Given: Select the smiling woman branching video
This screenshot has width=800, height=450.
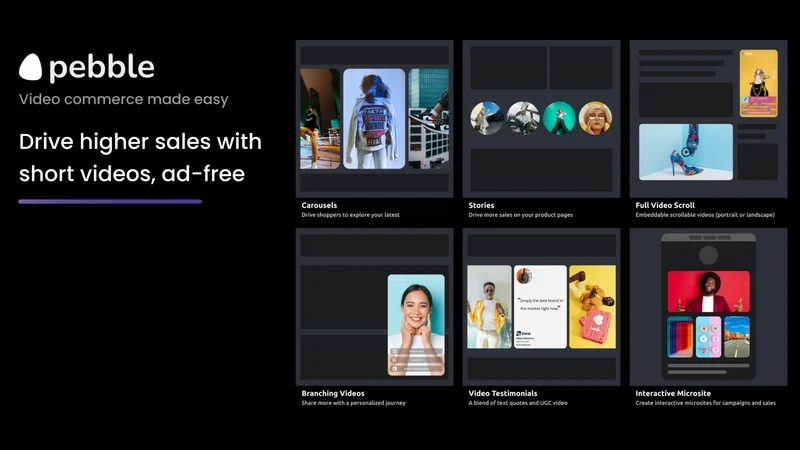Looking at the screenshot, I should 416,325.
